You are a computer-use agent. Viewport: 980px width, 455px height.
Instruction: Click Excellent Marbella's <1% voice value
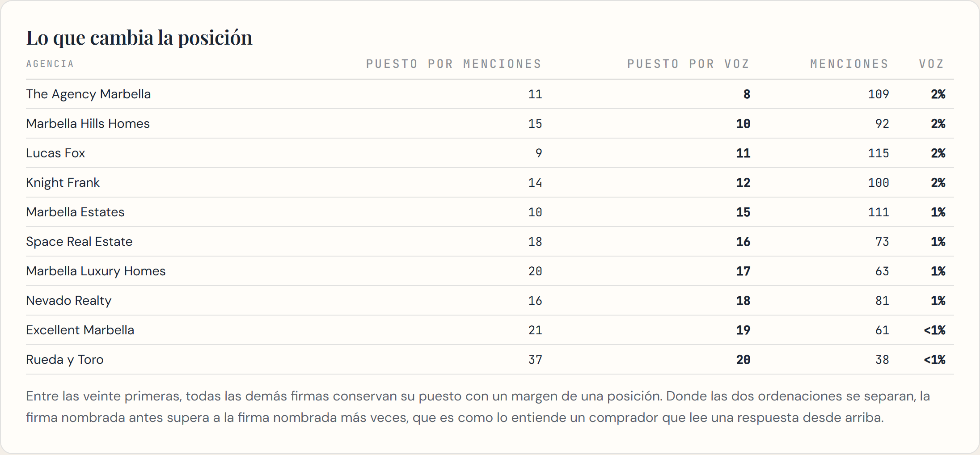tap(934, 330)
